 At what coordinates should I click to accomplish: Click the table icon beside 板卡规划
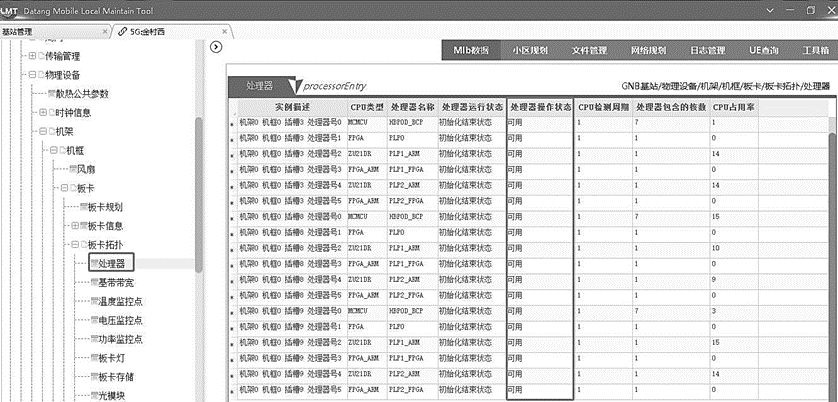tap(83, 207)
